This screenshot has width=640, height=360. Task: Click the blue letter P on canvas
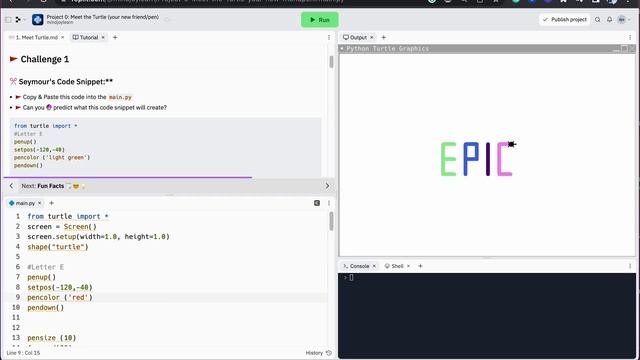coord(471,159)
